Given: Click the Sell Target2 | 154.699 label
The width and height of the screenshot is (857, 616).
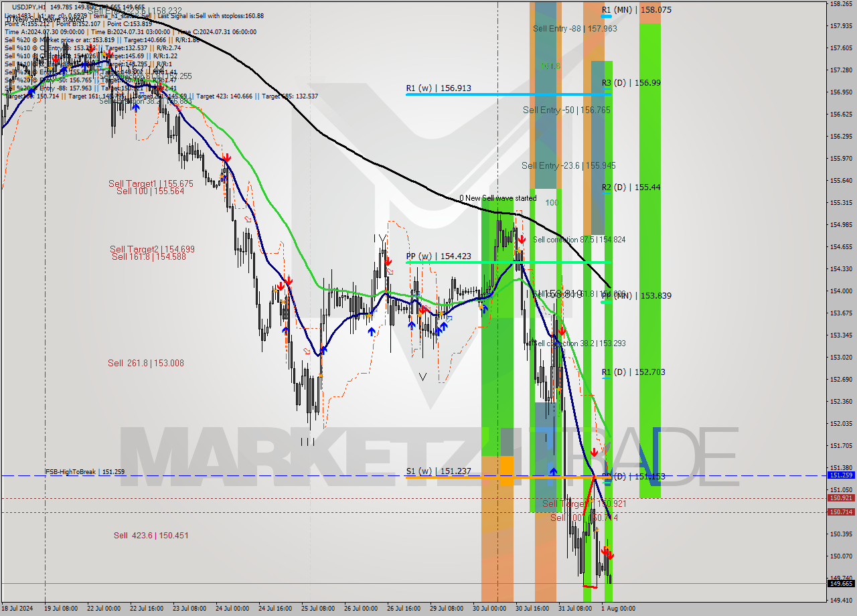Looking at the screenshot, I should coord(152,249).
